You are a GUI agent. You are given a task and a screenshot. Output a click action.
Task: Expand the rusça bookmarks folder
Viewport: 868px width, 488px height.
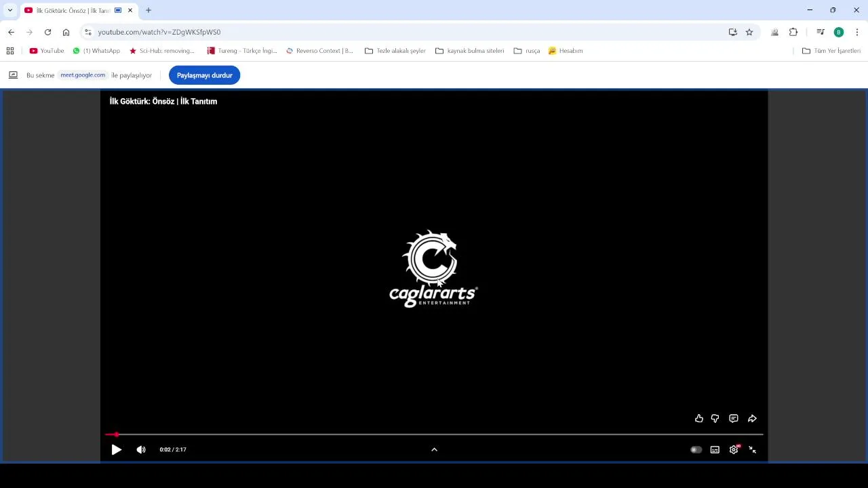point(527,51)
